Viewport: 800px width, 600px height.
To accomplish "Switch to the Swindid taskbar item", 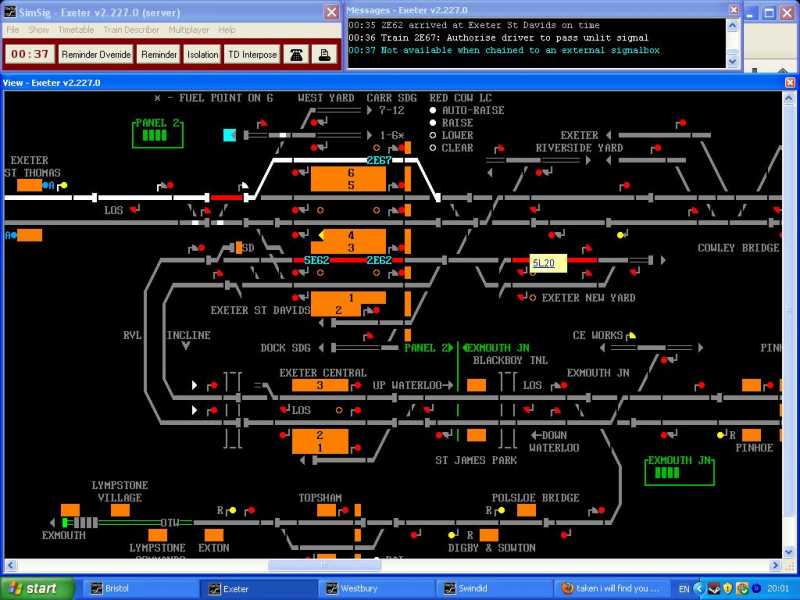I will click(x=494, y=588).
